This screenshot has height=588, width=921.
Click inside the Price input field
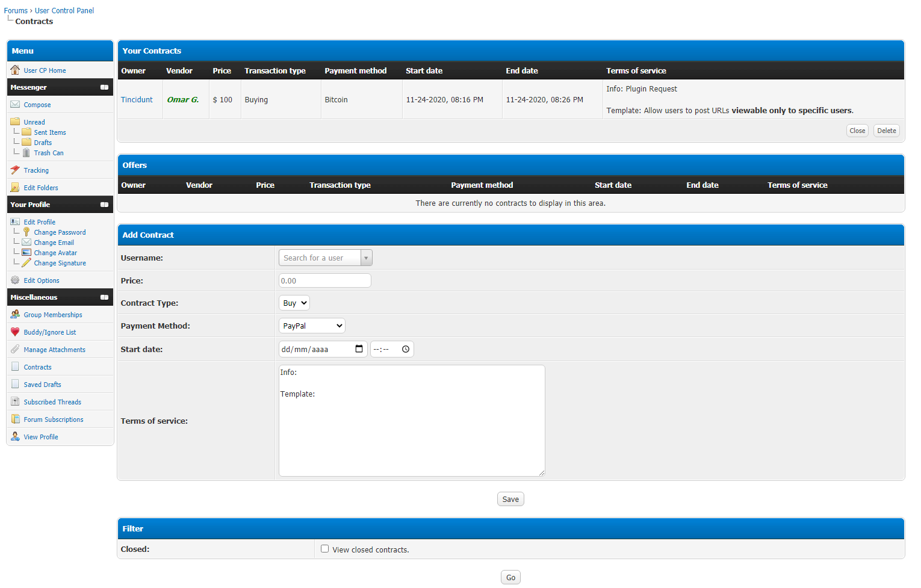tap(324, 281)
